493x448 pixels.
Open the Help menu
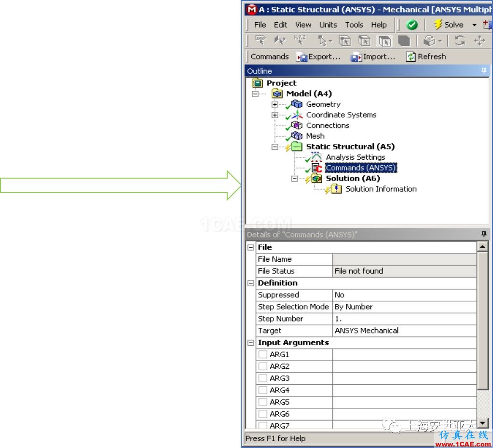coord(379,25)
